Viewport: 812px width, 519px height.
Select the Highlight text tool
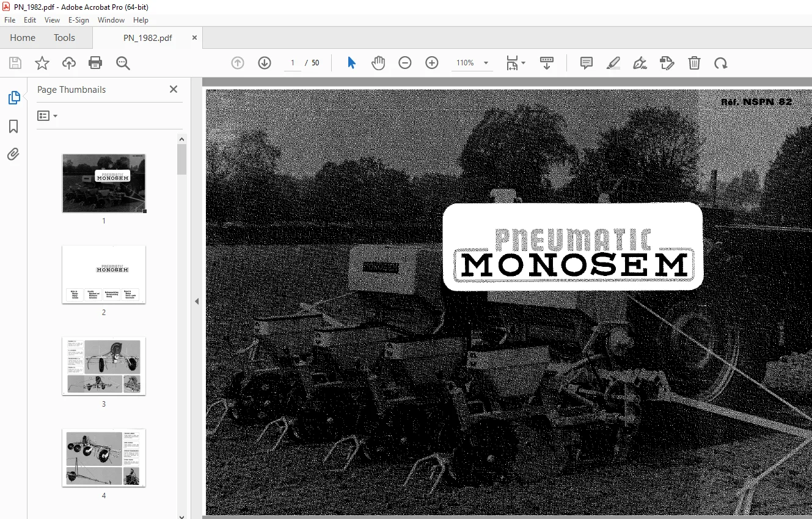tap(613, 63)
